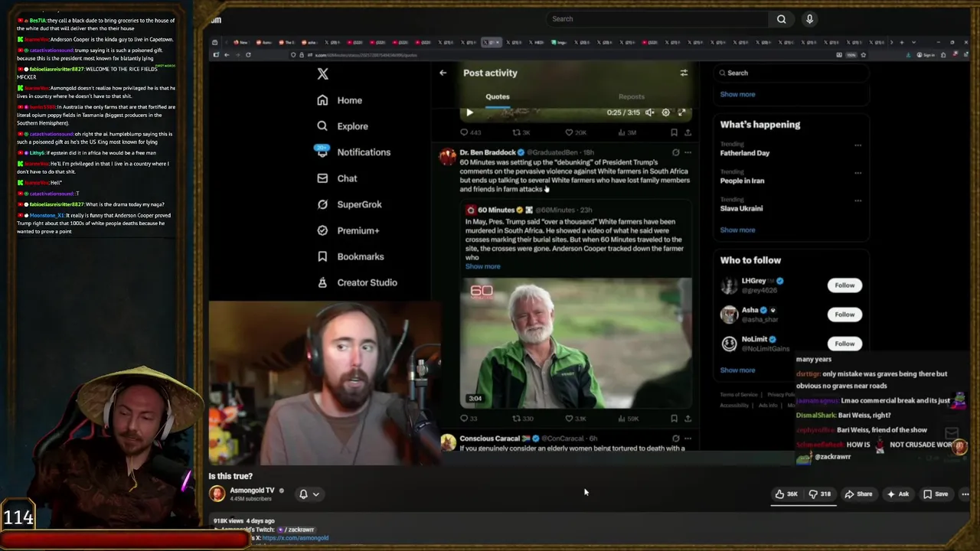Open the Post activity filter settings icon
980x551 pixels.
click(684, 73)
